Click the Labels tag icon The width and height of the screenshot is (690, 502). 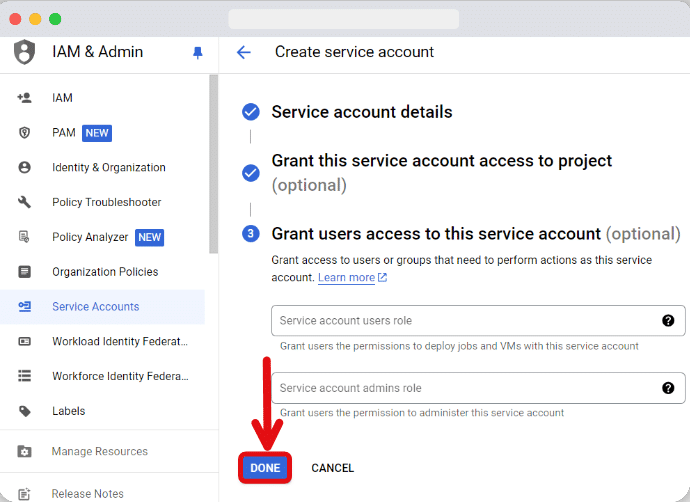tap(25, 411)
